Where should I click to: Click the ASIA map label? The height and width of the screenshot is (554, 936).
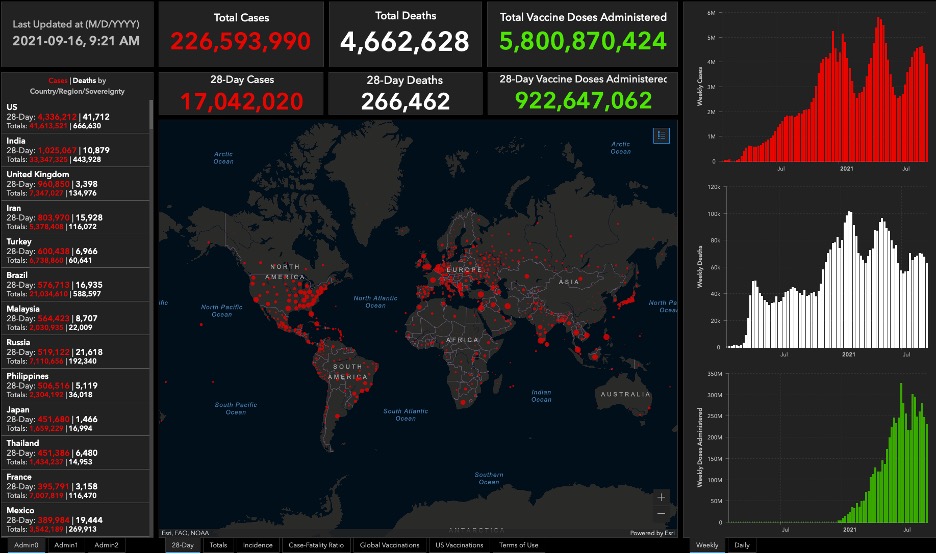pyautogui.click(x=569, y=282)
